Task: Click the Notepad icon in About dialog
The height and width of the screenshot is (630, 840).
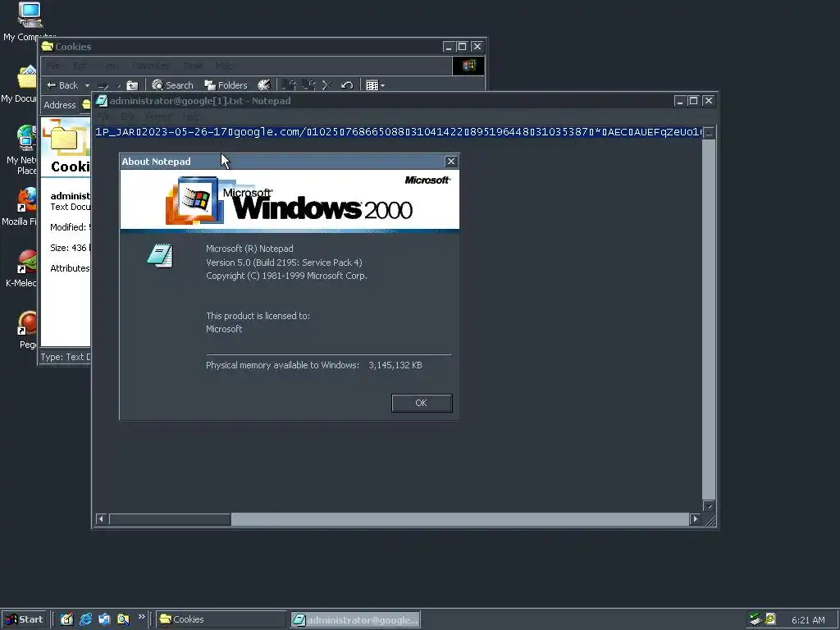Action: (x=160, y=256)
